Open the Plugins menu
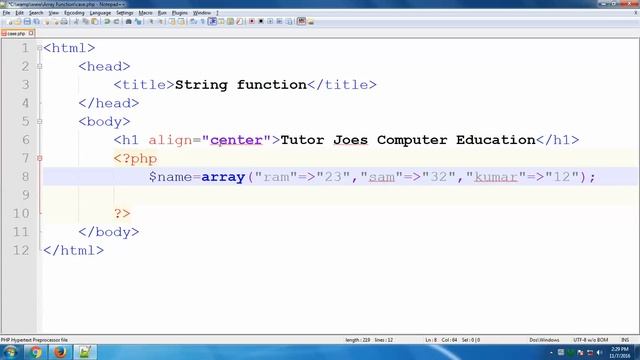 pos(180,13)
